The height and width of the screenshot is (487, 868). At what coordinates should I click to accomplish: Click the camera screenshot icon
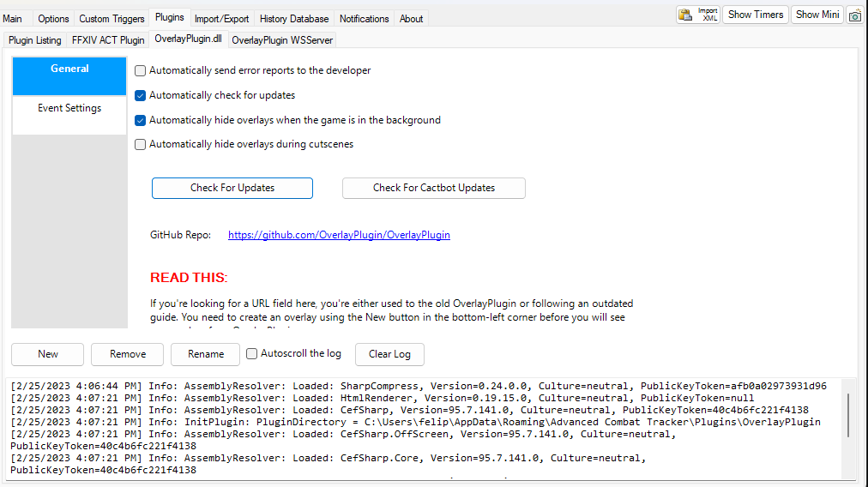point(854,15)
